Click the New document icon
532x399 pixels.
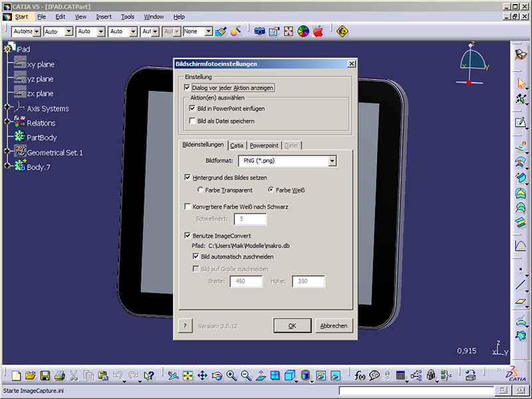coord(16,375)
